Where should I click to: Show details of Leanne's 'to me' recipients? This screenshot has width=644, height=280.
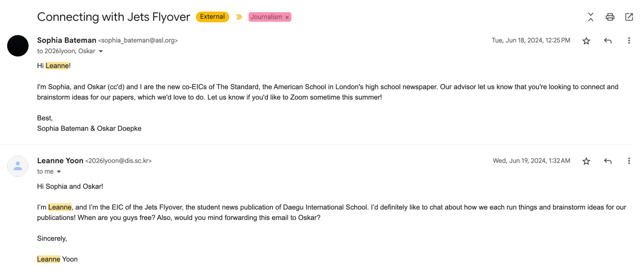[x=59, y=172]
